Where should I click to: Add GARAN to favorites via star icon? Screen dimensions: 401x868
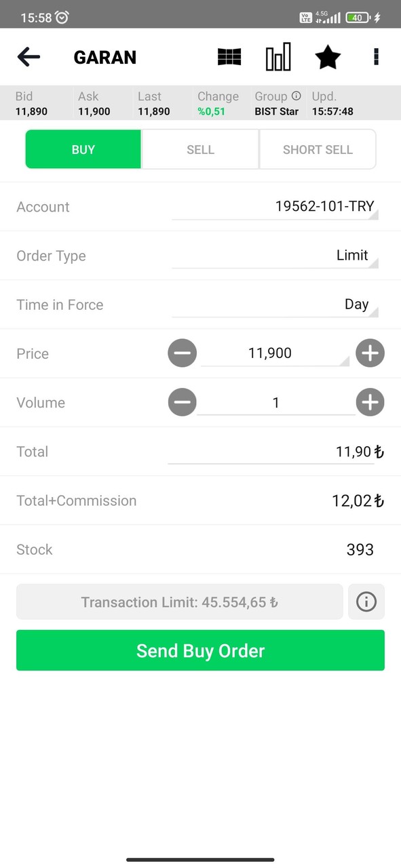(x=328, y=57)
